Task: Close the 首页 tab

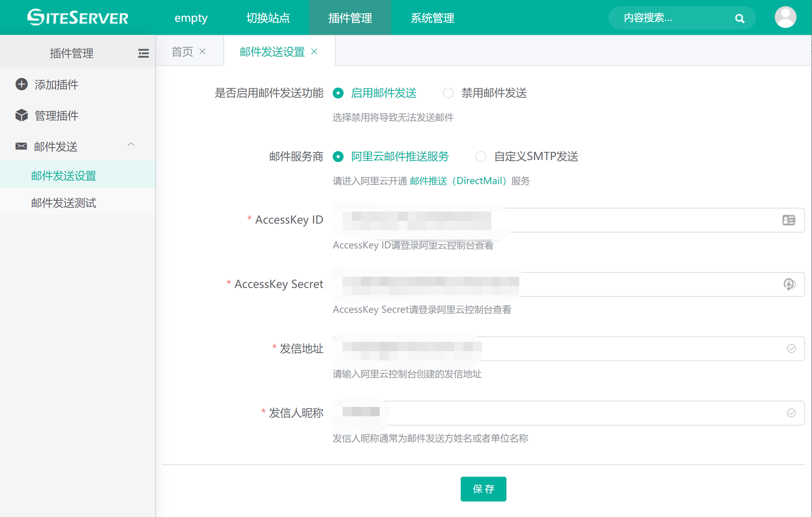Action: [x=202, y=52]
